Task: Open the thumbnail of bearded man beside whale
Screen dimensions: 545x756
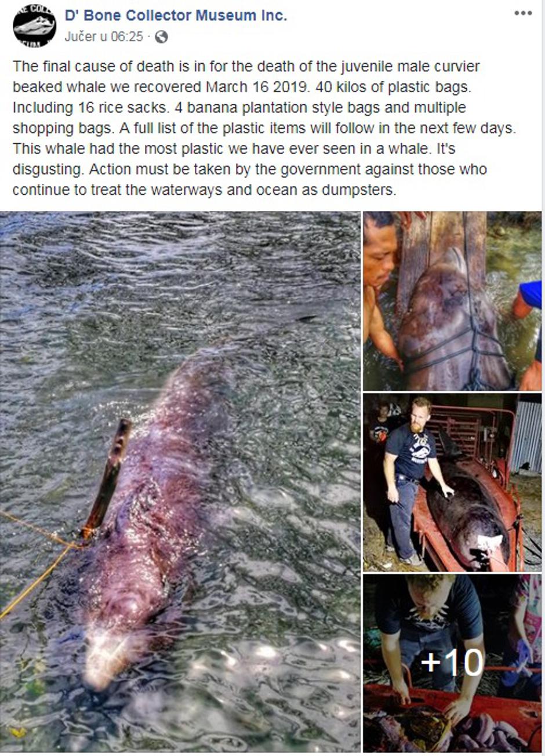Action: click(452, 482)
